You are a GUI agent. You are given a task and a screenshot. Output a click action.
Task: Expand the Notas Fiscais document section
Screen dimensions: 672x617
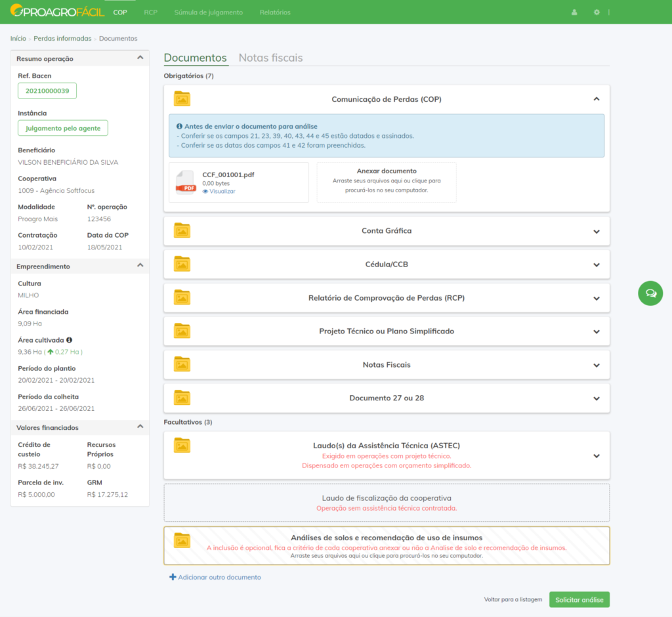[597, 366]
